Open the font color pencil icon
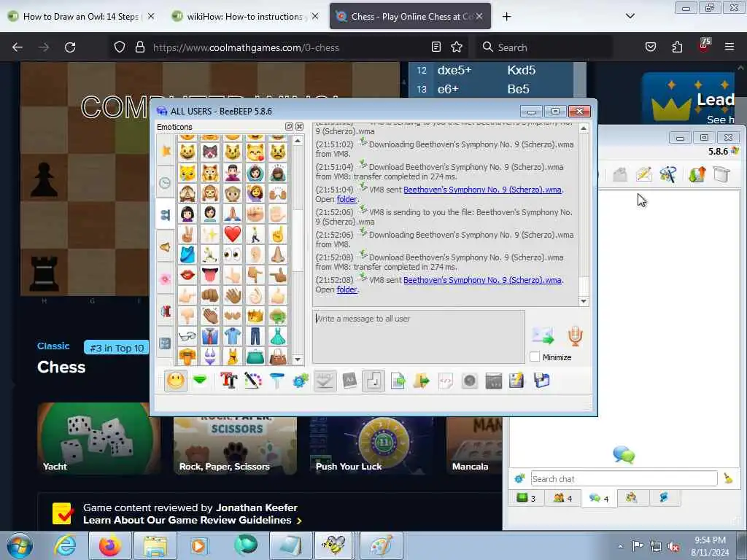747x560 pixels. point(252,381)
